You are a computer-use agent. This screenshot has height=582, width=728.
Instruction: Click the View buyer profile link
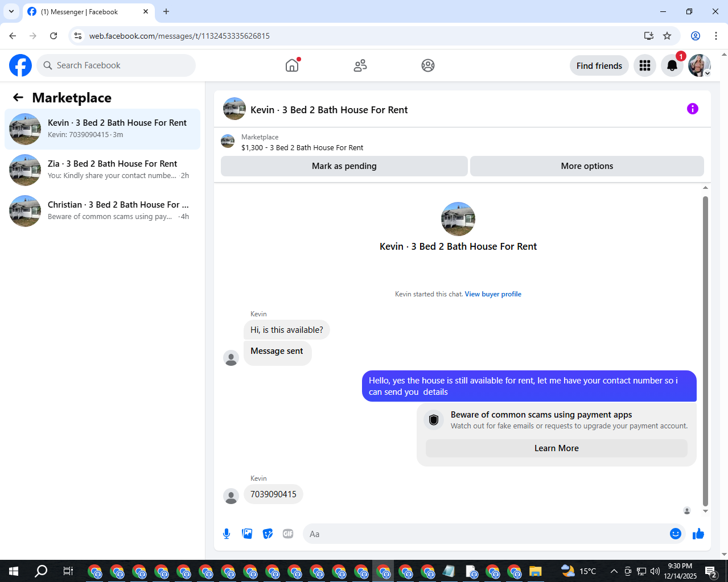(x=493, y=294)
